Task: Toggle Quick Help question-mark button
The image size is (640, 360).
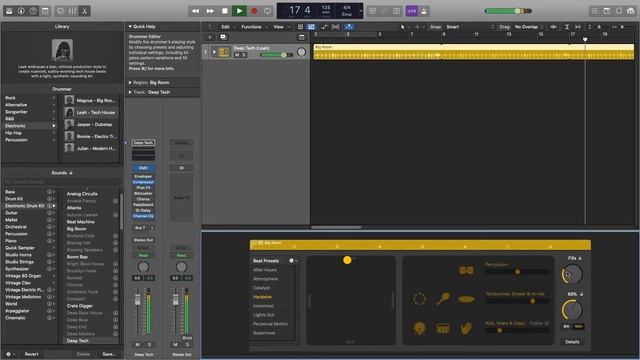Action: (33, 11)
